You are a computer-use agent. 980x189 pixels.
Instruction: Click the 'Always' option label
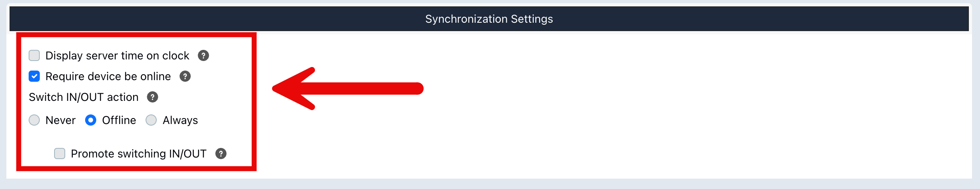(x=180, y=120)
